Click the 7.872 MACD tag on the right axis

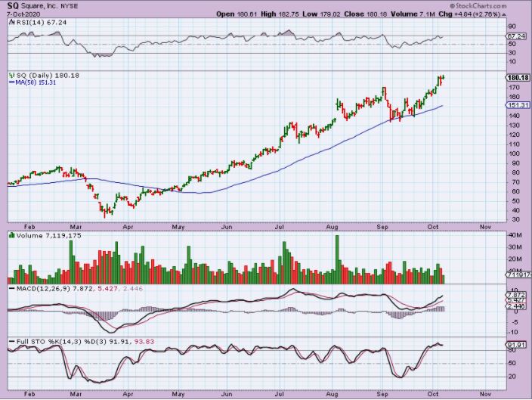pos(516,295)
